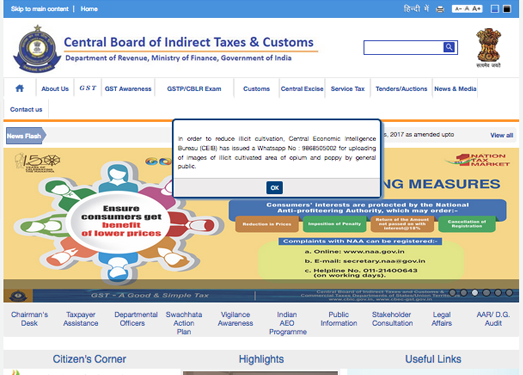Click the search magnifier icon

pos(449,47)
